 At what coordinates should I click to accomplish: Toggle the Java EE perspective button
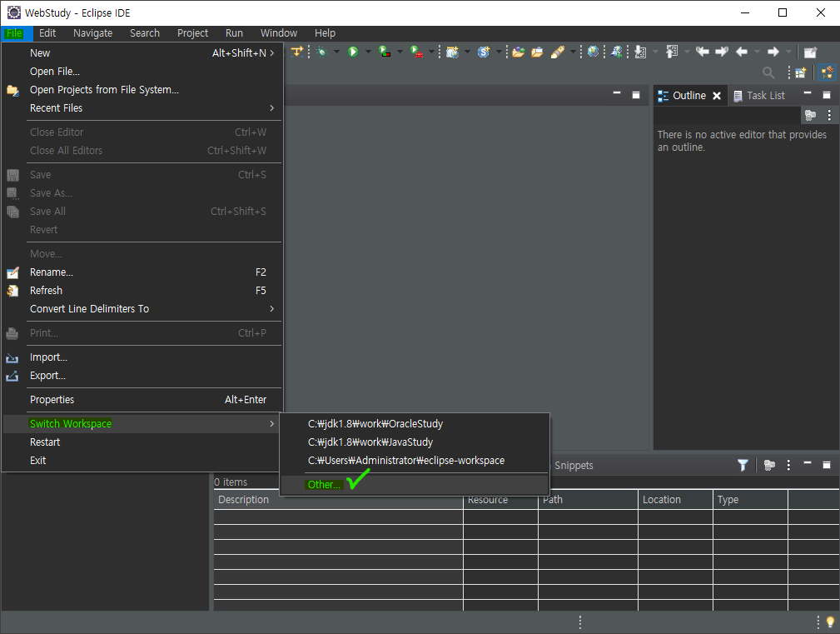coord(828,72)
